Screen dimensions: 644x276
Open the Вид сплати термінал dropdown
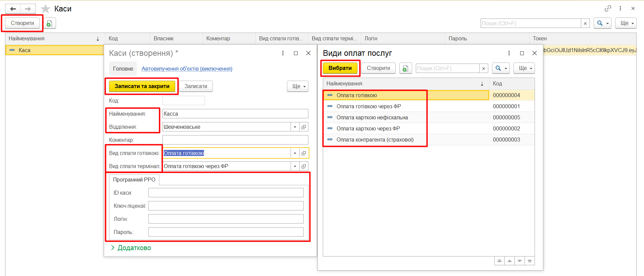295,166
